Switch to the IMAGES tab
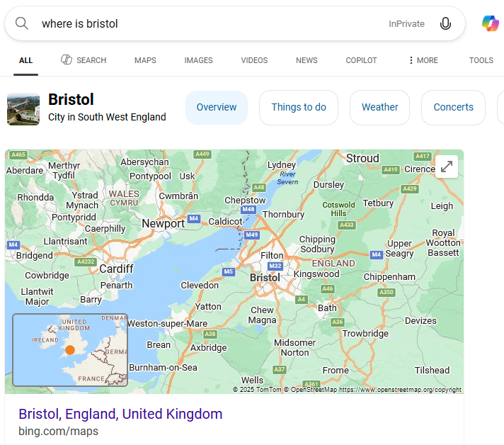The width and height of the screenshot is (504, 445). click(198, 60)
